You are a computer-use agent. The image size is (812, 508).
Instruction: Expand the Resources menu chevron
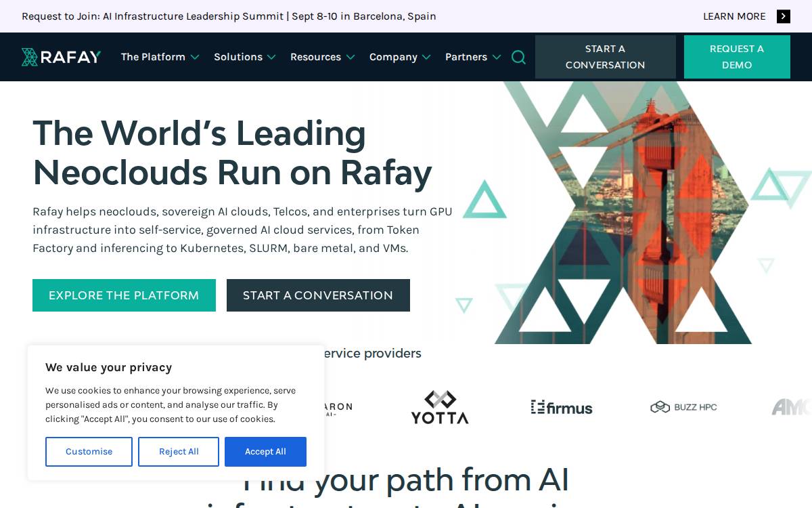351,58
